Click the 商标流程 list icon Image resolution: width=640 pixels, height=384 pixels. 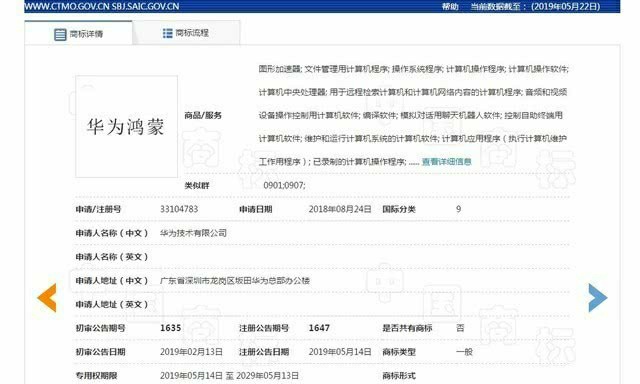167,33
